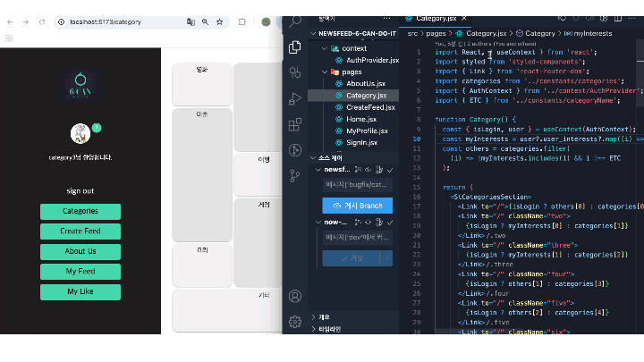Collapse the newsf... repository group
Screen dimensions: 644x362
coord(318,170)
